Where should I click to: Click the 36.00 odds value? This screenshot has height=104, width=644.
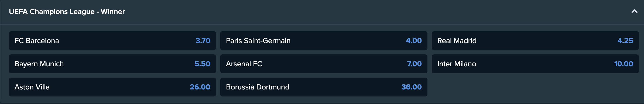click(412, 87)
